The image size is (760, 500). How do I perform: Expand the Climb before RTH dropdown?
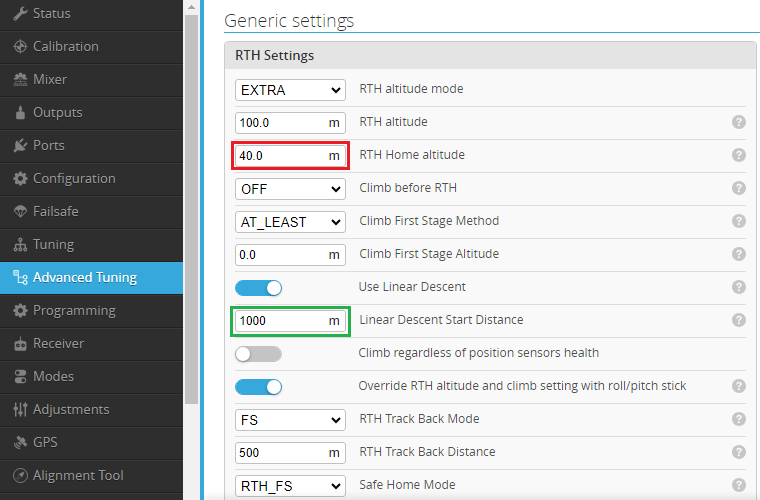[x=290, y=189]
